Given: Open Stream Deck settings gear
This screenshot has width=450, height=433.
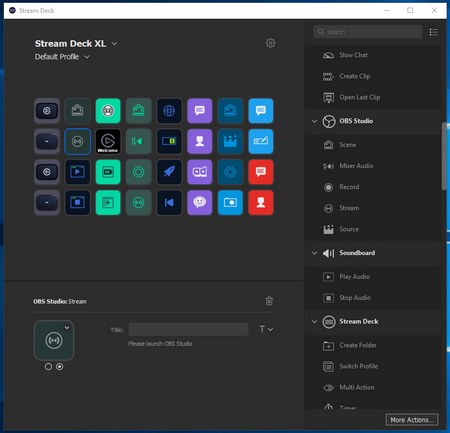Looking at the screenshot, I should (270, 43).
